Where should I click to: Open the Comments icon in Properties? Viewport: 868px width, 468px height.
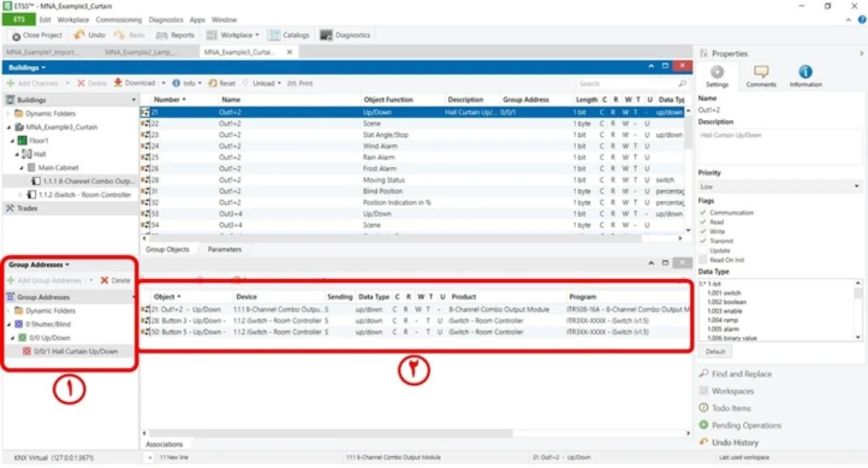click(x=761, y=72)
